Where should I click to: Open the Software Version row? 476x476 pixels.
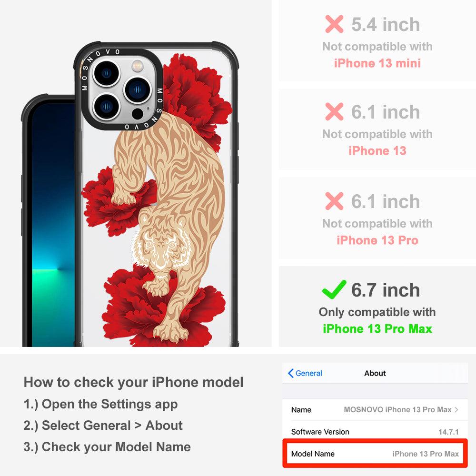(375, 432)
